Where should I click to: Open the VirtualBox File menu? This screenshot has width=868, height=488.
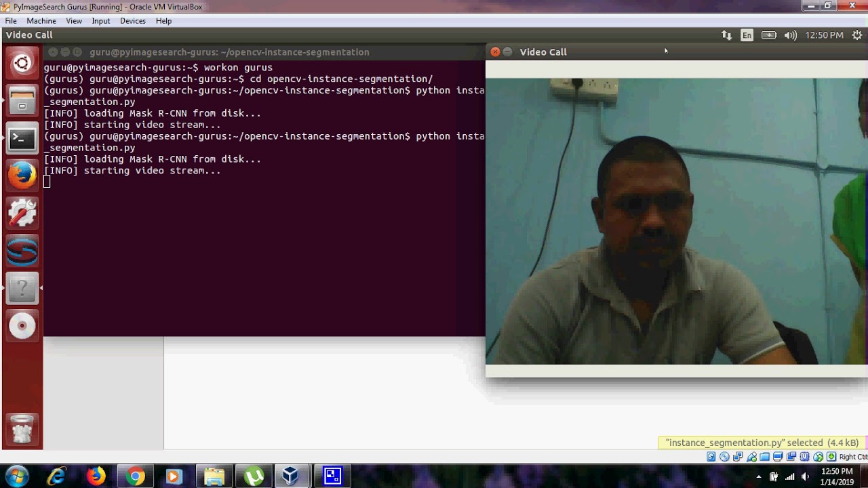[11, 21]
